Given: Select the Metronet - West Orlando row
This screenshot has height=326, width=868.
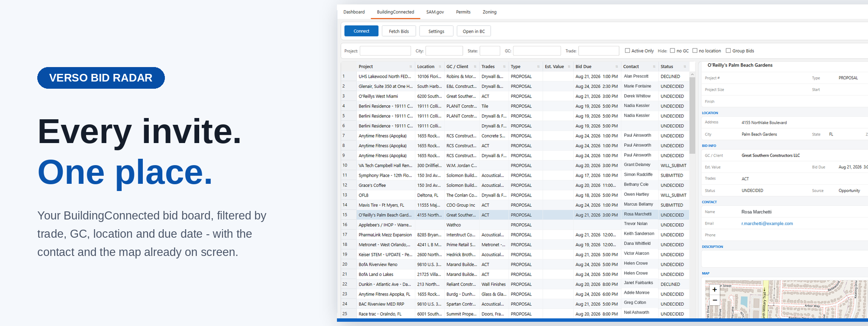Looking at the screenshot, I should coord(515,244).
